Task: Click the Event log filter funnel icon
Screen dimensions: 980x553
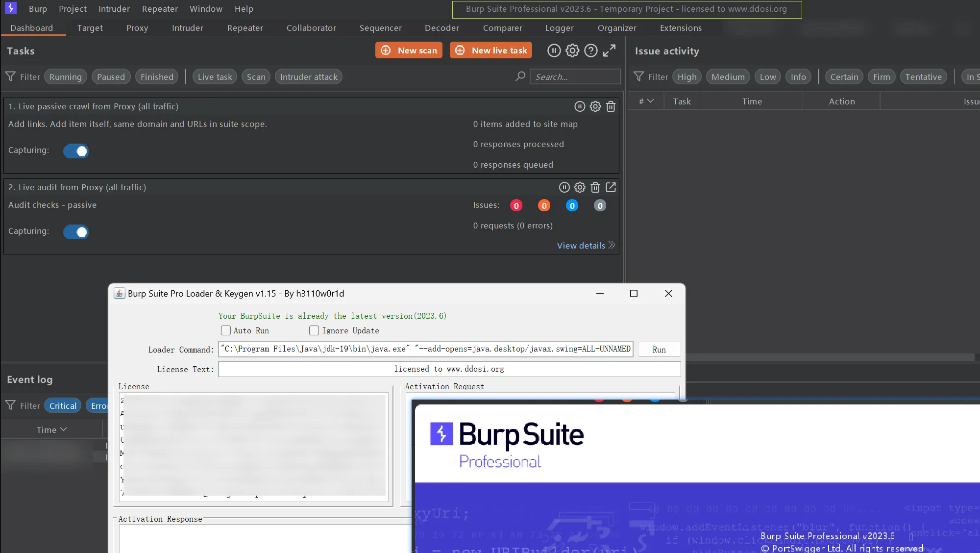Action: point(10,405)
